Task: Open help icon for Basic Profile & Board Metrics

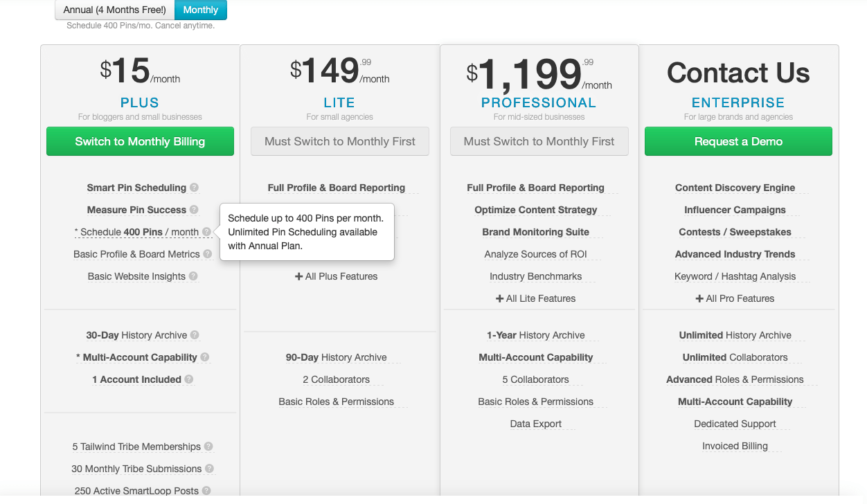Action: [208, 254]
